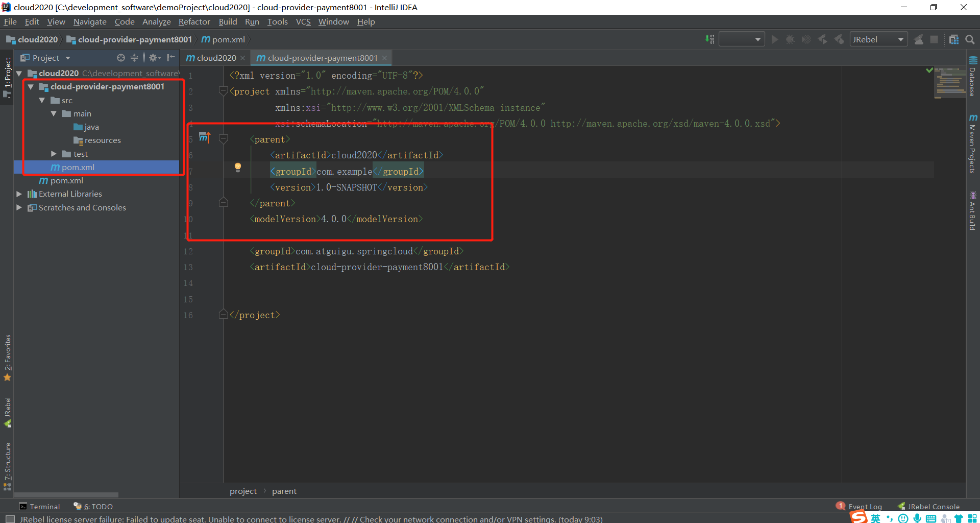The width and height of the screenshot is (980, 523).
Task: Collapse the src folder node
Action: point(42,101)
